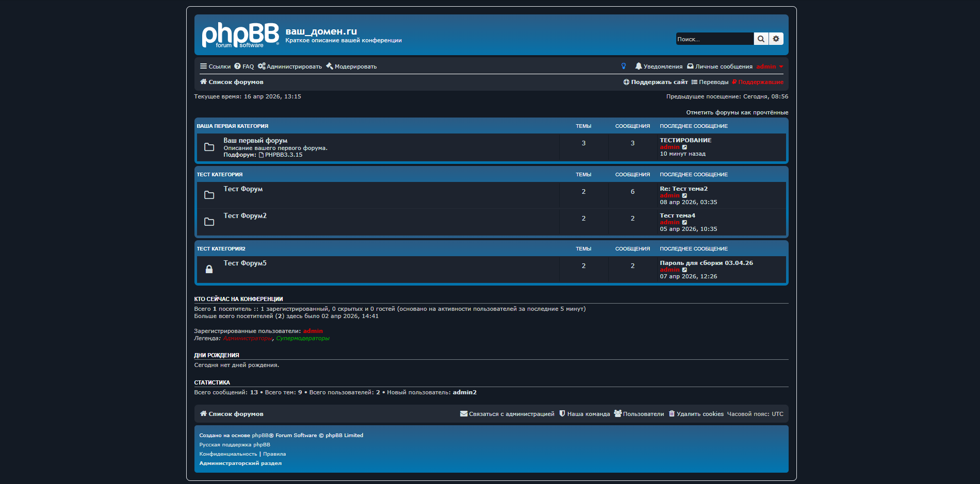This screenshot has width=980, height=484.
Task: Open the Уведомления notifications bell
Action: [659, 66]
